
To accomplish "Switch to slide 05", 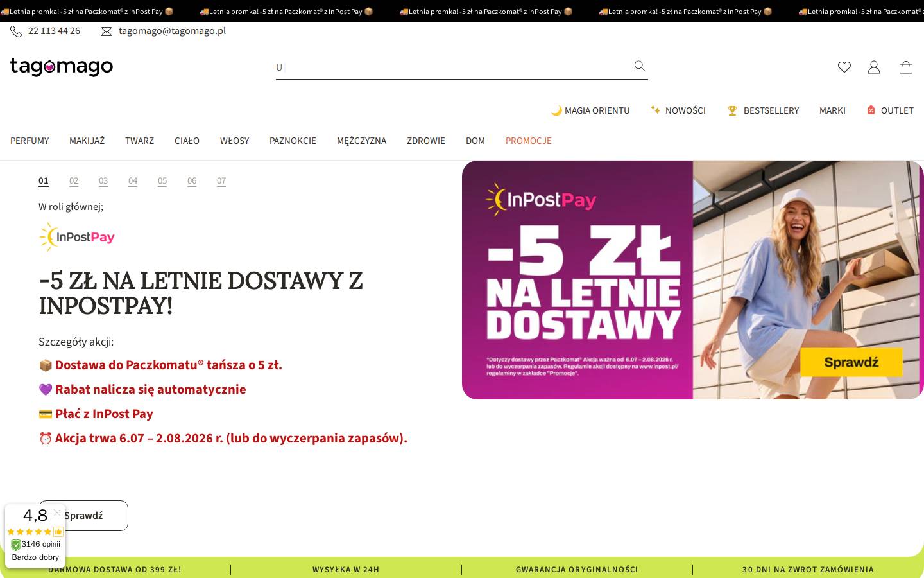I will [x=162, y=181].
